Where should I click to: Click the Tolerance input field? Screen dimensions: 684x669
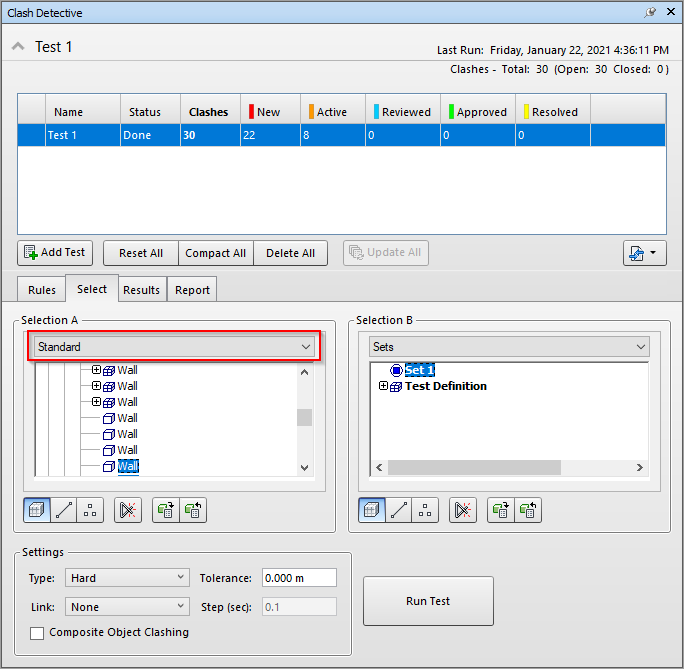[x=299, y=578]
